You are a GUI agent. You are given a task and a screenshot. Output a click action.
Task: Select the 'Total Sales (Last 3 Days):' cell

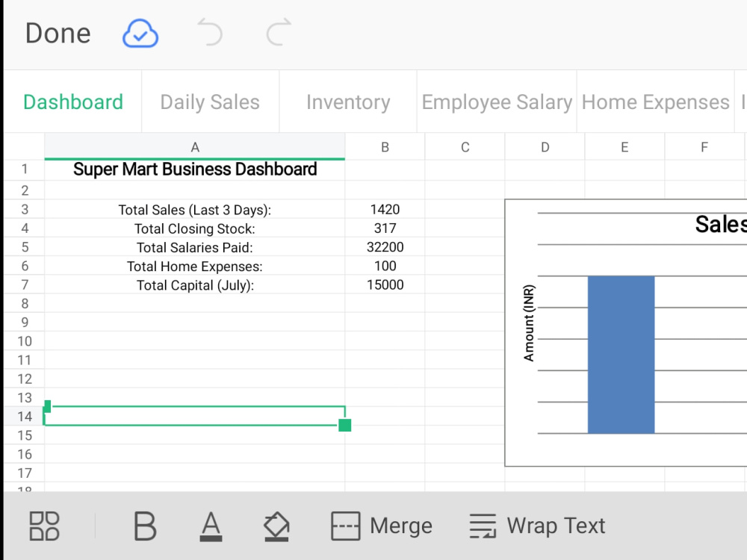point(195,210)
